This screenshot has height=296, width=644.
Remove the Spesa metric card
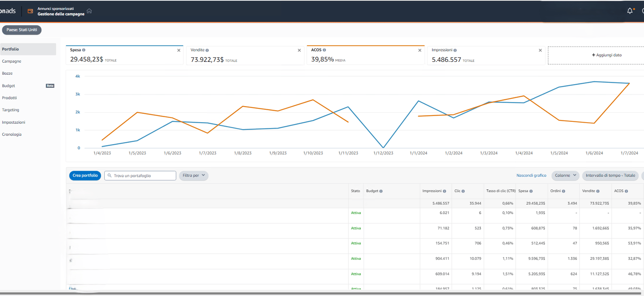(x=179, y=50)
